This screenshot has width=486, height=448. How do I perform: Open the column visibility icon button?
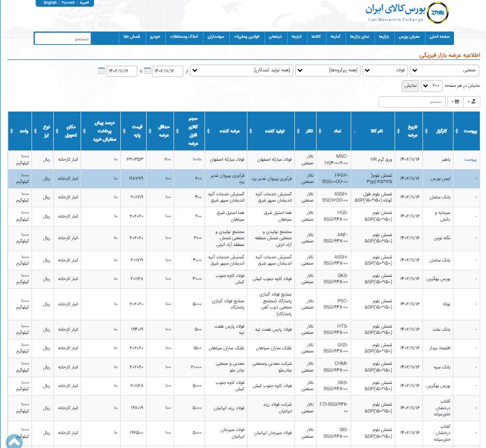(x=456, y=102)
